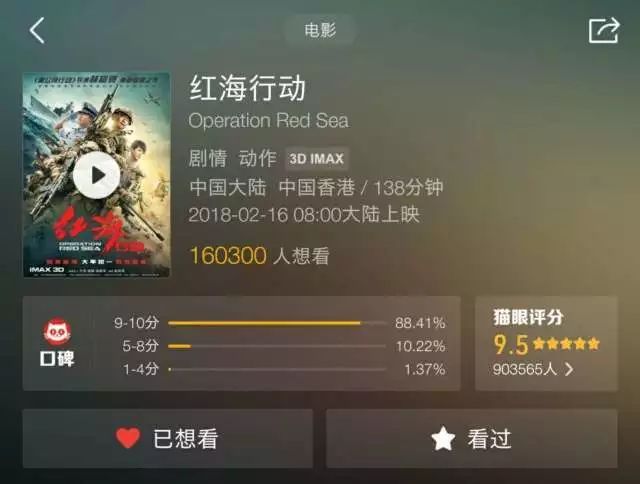Tap the red heart icon

tap(128, 438)
